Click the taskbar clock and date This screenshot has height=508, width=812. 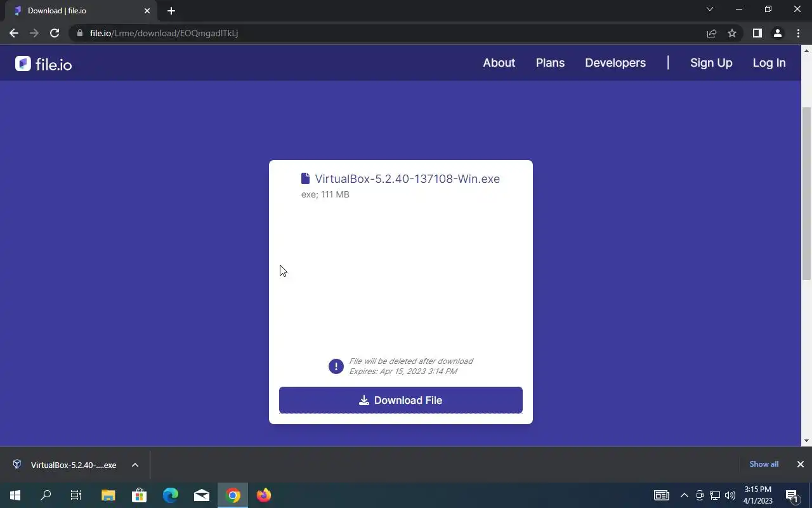click(x=758, y=495)
